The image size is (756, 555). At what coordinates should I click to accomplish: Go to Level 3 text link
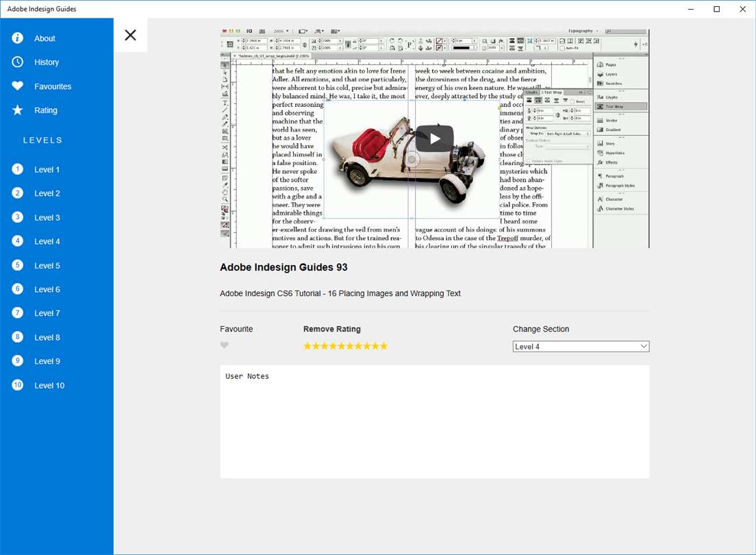coord(47,218)
